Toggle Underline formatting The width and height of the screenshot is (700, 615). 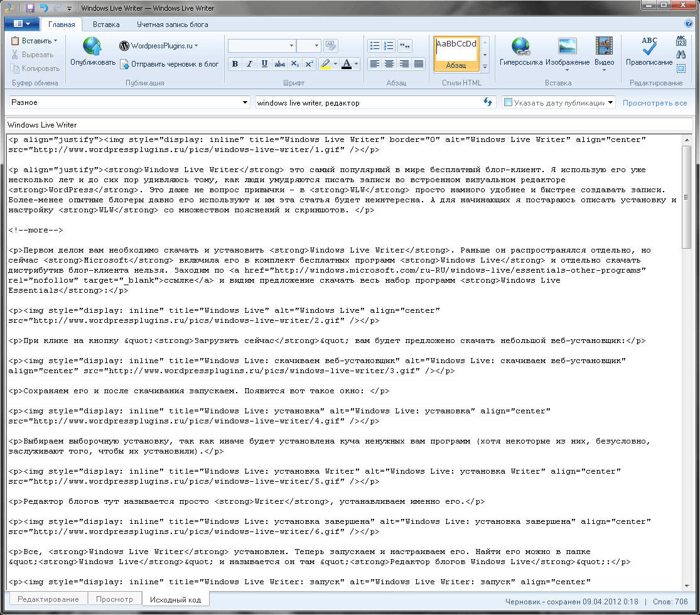(x=264, y=64)
